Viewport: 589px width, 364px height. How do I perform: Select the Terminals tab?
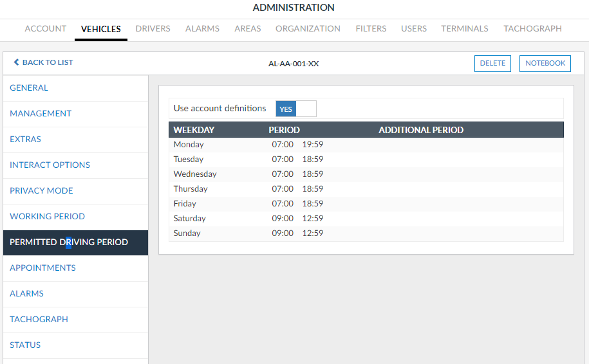click(464, 28)
